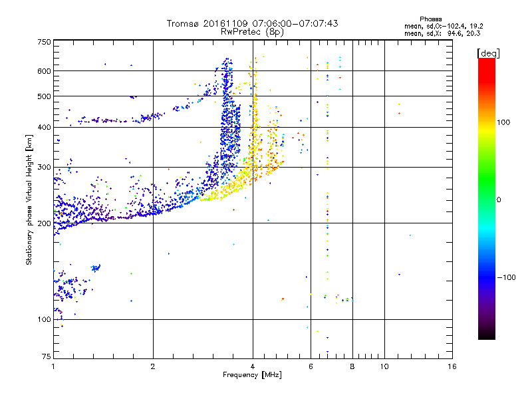Click the y-axis tick label '500'
The height and width of the screenshot is (399, 532).
[44, 96]
